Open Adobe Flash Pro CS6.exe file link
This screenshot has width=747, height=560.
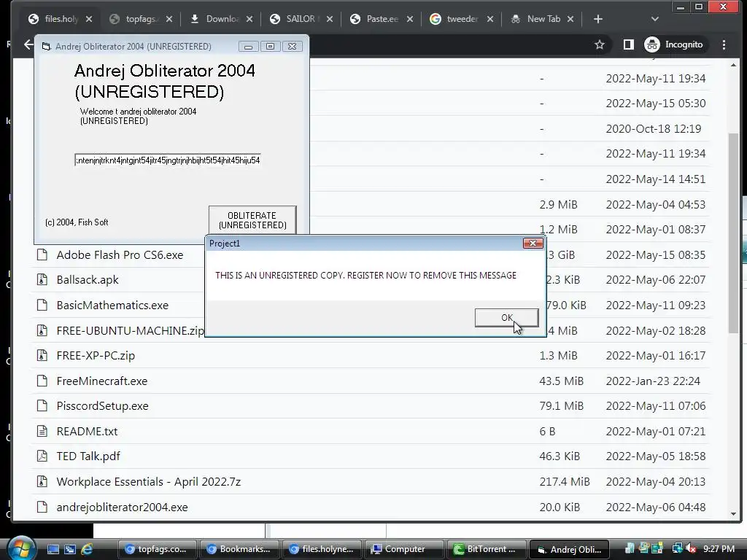(x=120, y=254)
